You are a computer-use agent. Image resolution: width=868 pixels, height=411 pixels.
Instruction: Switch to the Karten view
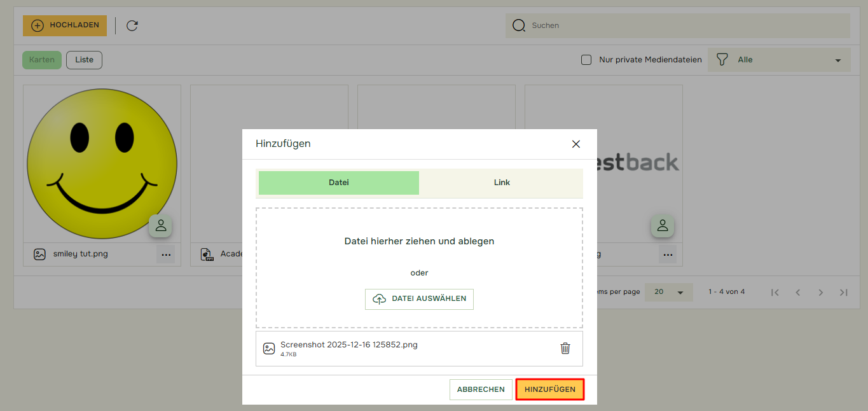[42, 60]
